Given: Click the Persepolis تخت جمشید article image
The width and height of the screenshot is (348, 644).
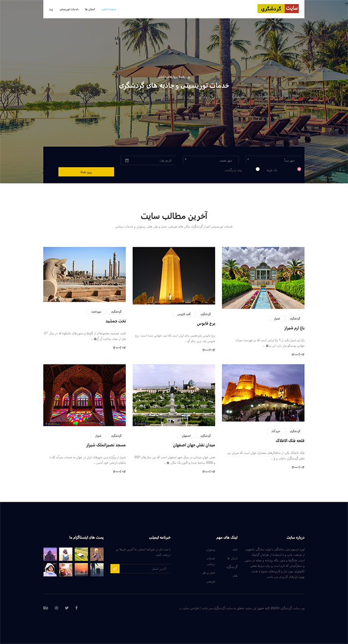Looking at the screenshot, I should pyautogui.click(x=84, y=275).
